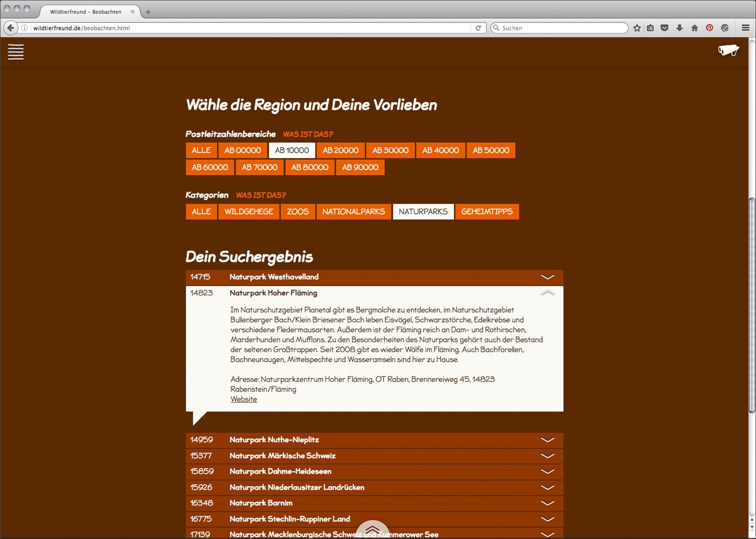Image resolution: width=756 pixels, height=539 pixels.
Task: Open the downloads arrow icon in the toolbar
Action: click(679, 28)
